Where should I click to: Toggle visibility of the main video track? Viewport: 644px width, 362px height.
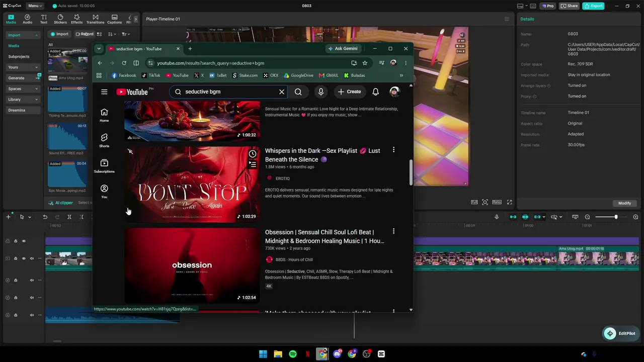tap(23, 258)
